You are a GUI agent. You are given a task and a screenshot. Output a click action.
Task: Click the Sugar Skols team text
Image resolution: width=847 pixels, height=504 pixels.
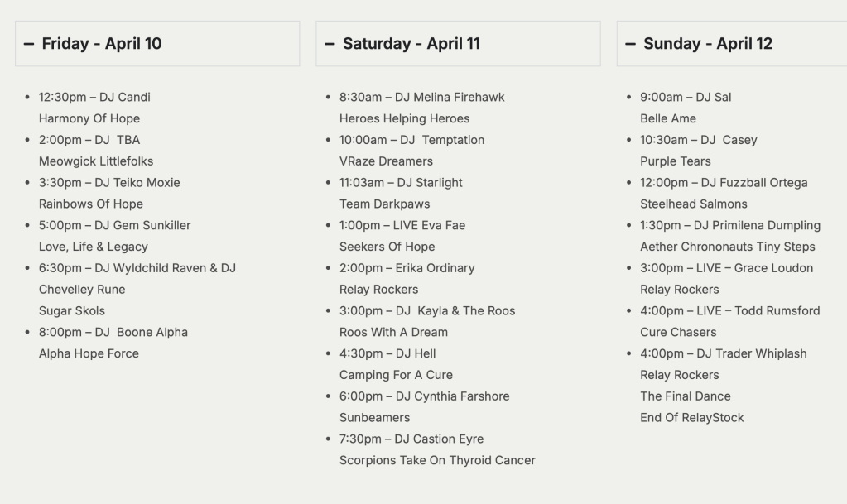(72, 311)
